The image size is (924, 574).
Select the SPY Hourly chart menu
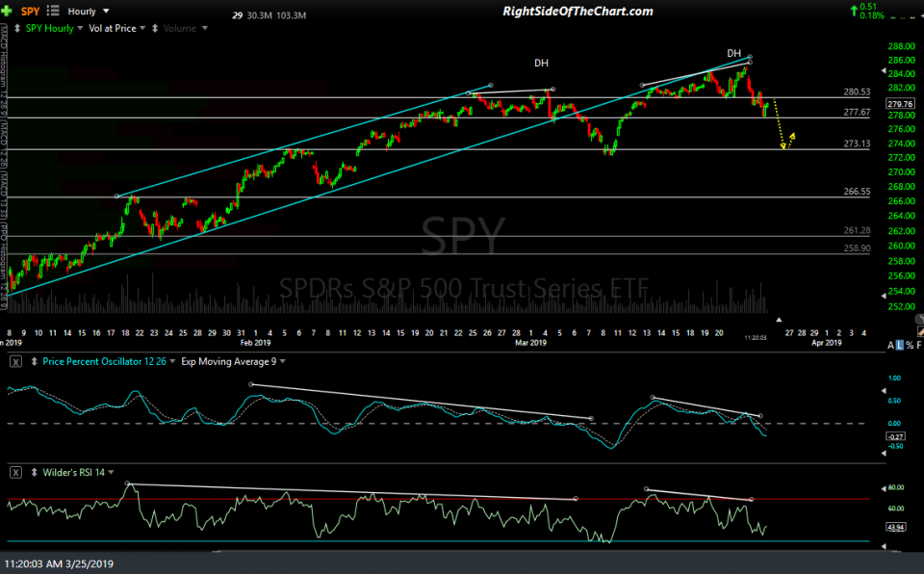pyautogui.click(x=80, y=27)
